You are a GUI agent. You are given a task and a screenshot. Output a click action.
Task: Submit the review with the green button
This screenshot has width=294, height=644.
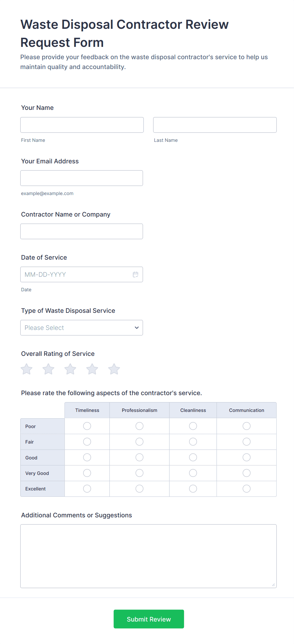click(149, 619)
